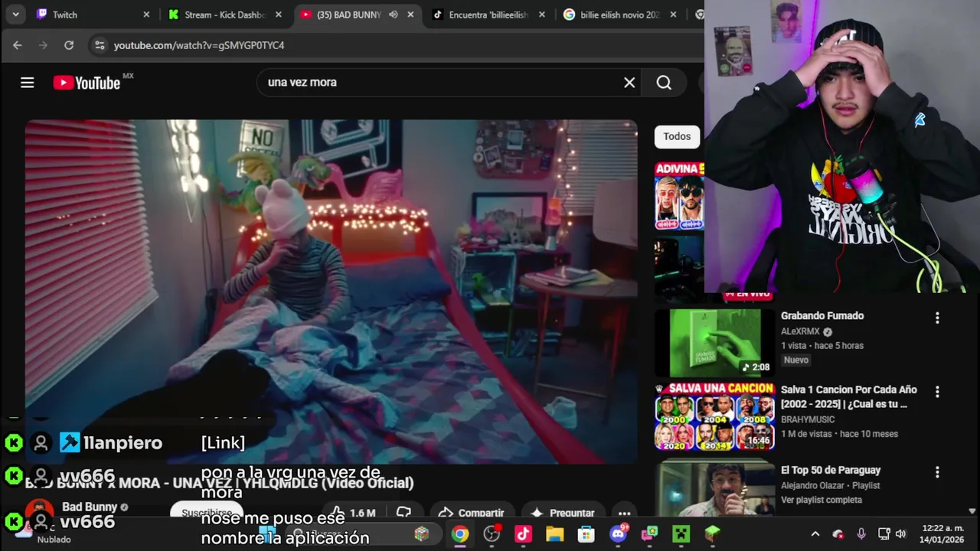Click the sidebar scrollbar down arrow
Image resolution: width=980 pixels, height=551 pixels.
click(972, 510)
